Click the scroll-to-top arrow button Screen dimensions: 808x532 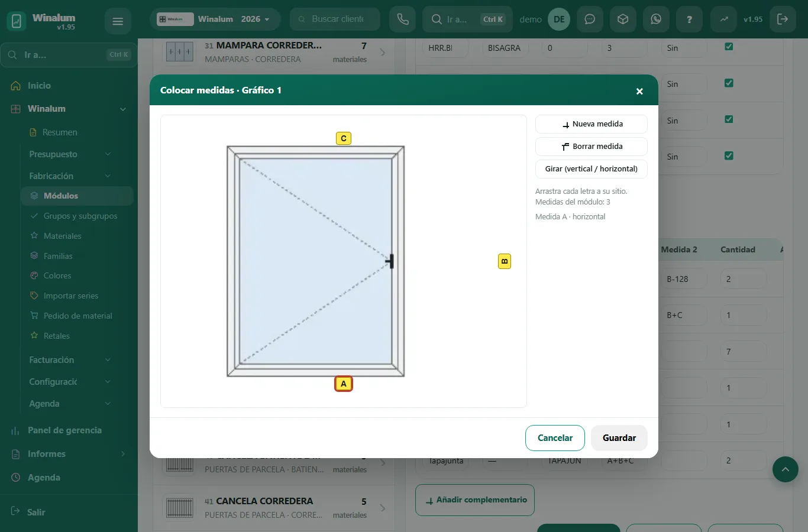[x=786, y=469]
